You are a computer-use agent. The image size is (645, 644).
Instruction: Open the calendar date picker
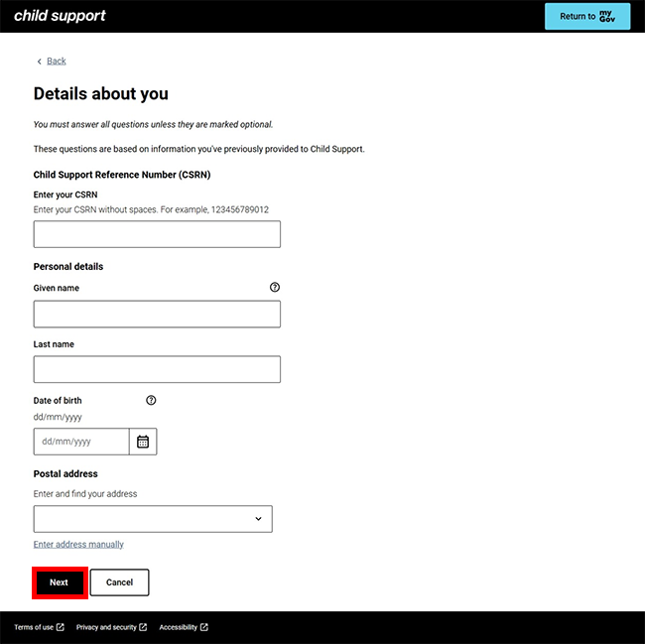tap(143, 442)
